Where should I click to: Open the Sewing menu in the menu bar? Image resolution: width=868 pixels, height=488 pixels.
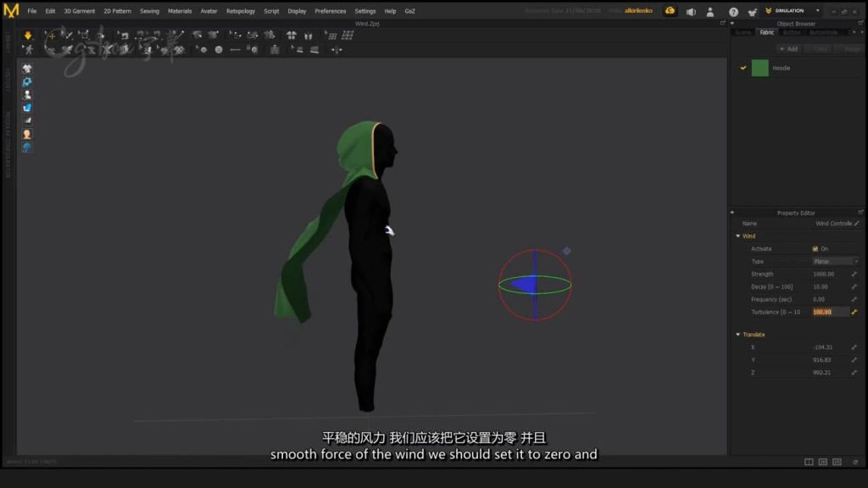point(149,11)
